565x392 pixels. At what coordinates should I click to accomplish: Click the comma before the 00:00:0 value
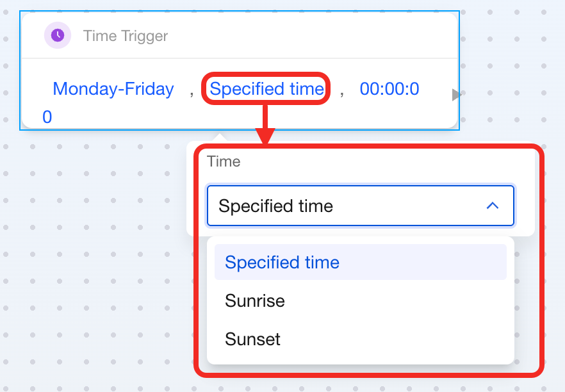point(342,90)
